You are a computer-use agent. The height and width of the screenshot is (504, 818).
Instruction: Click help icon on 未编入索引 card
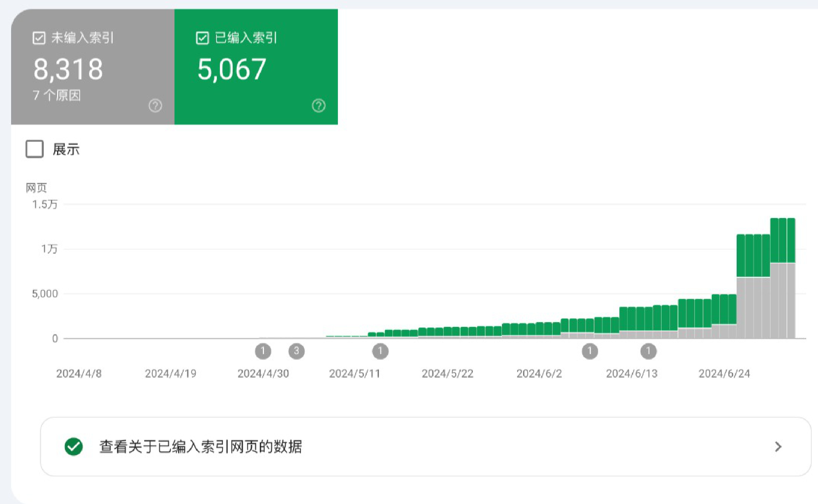click(155, 106)
